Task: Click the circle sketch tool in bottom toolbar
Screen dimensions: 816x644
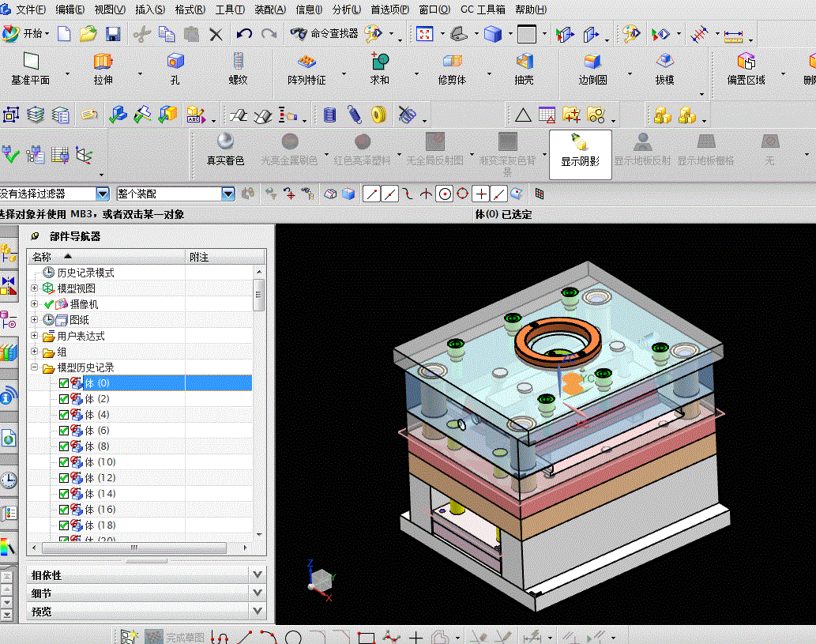Action: click(293, 637)
